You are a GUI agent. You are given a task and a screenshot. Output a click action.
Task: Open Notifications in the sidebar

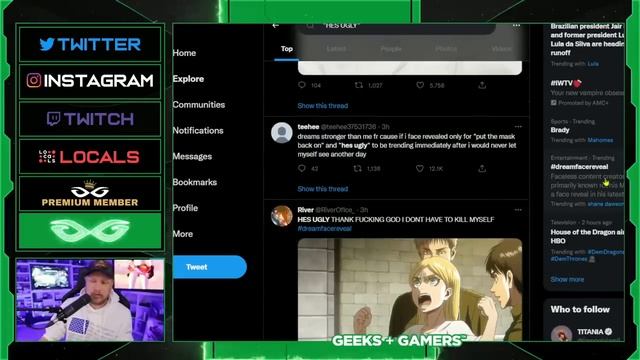click(x=198, y=131)
